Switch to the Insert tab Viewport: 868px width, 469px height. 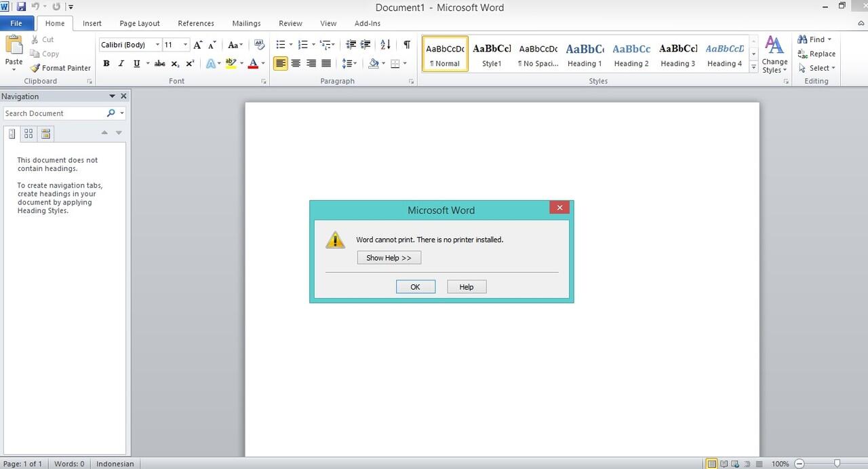click(92, 23)
